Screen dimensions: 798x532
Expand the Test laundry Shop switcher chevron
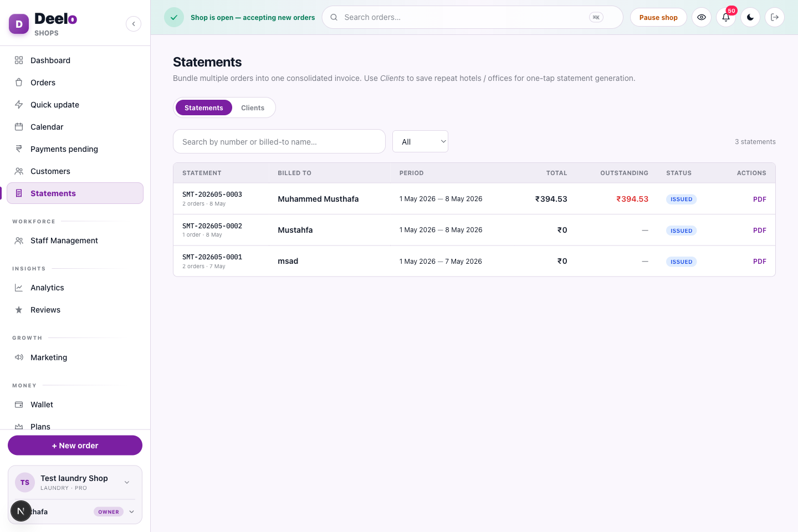point(127,483)
